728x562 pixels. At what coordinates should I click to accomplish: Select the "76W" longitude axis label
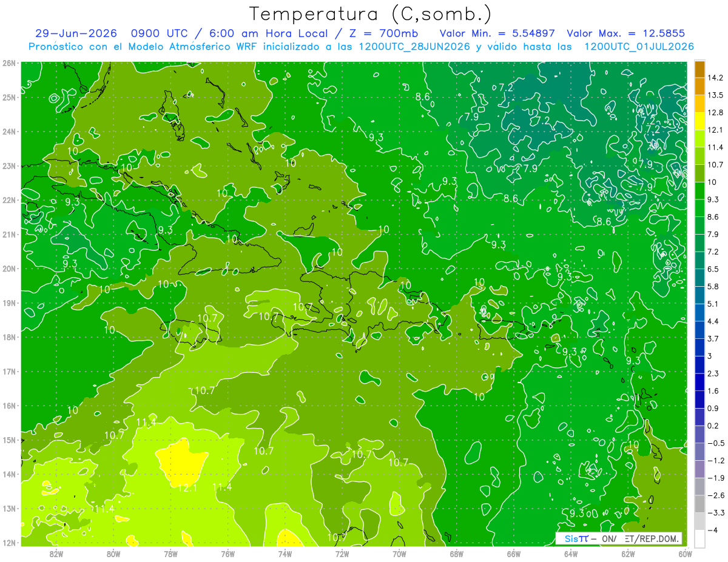(228, 554)
